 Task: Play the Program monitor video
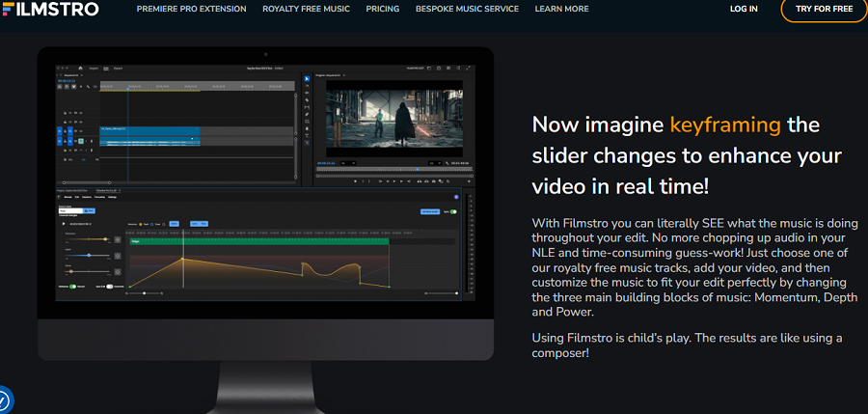coord(394,181)
